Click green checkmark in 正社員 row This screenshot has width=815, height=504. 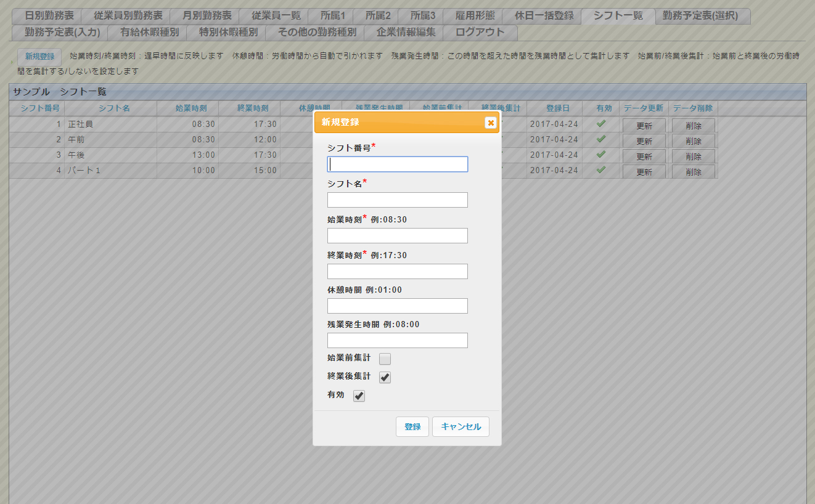[x=600, y=124]
